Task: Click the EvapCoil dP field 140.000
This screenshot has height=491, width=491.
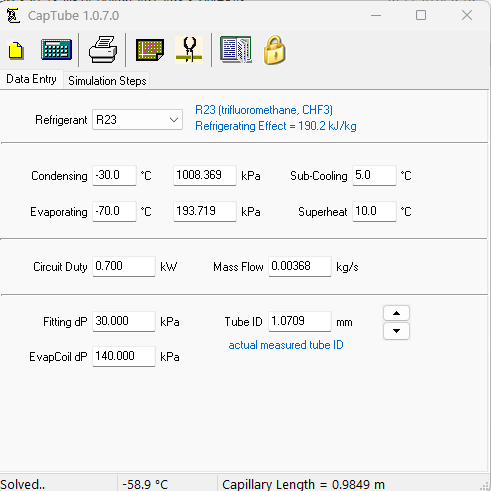Action: [124, 356]
